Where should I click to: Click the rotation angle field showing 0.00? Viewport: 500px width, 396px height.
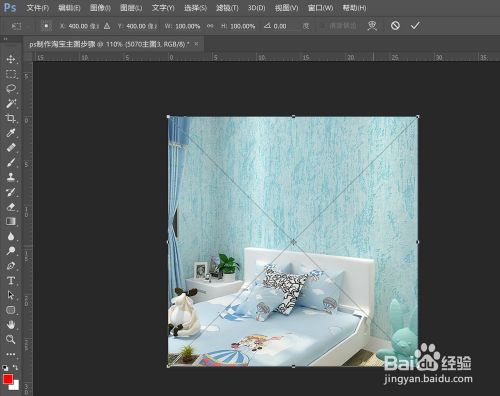click(285, 26)
